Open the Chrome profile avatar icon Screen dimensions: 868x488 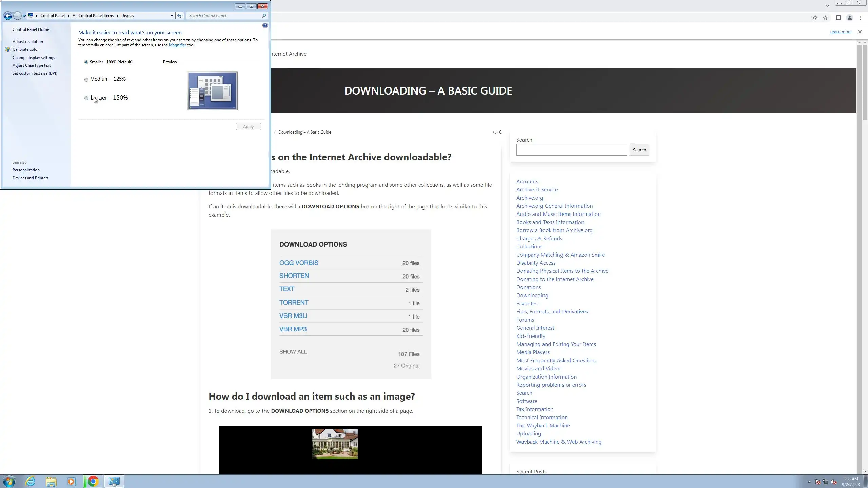point(849,18)
